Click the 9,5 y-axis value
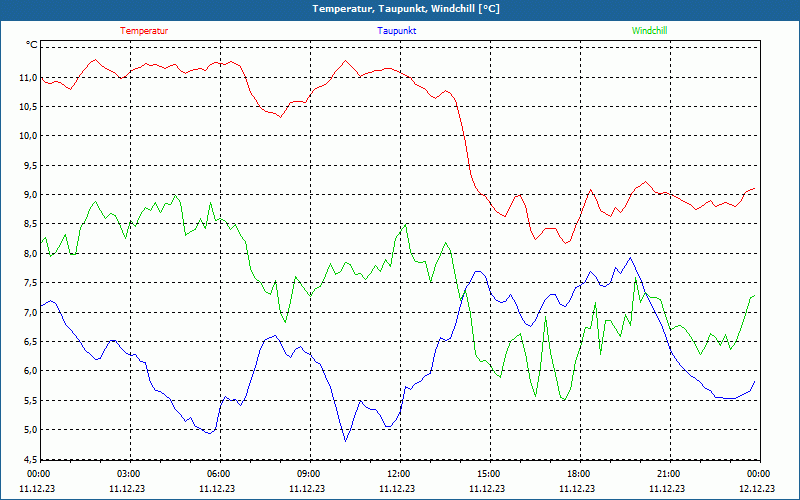 tap(30, 165)
